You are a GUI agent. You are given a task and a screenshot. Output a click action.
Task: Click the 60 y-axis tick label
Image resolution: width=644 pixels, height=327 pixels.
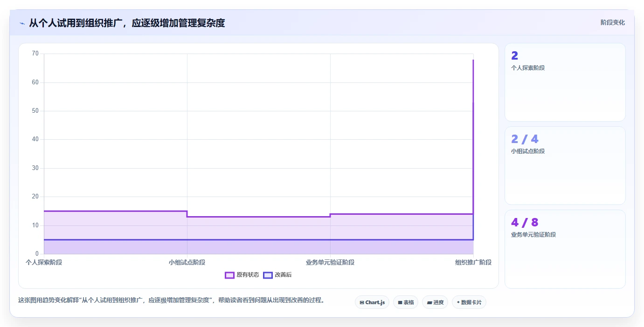[x=35, y=82]
